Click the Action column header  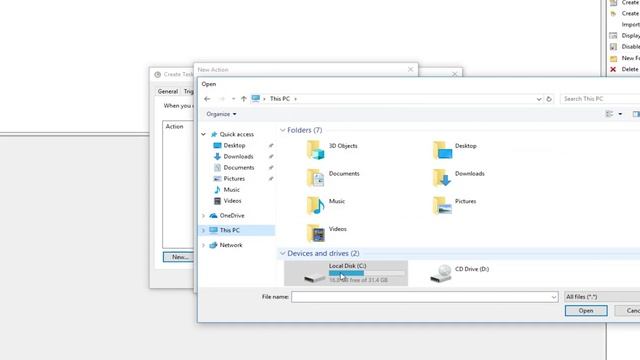click(174, 127)
